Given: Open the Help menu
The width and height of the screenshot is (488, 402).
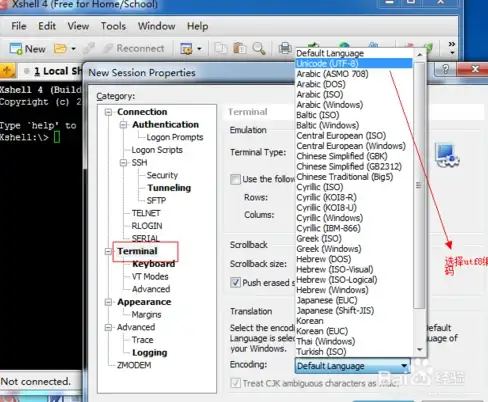Looking at the screenshot, I should [197, 26].
